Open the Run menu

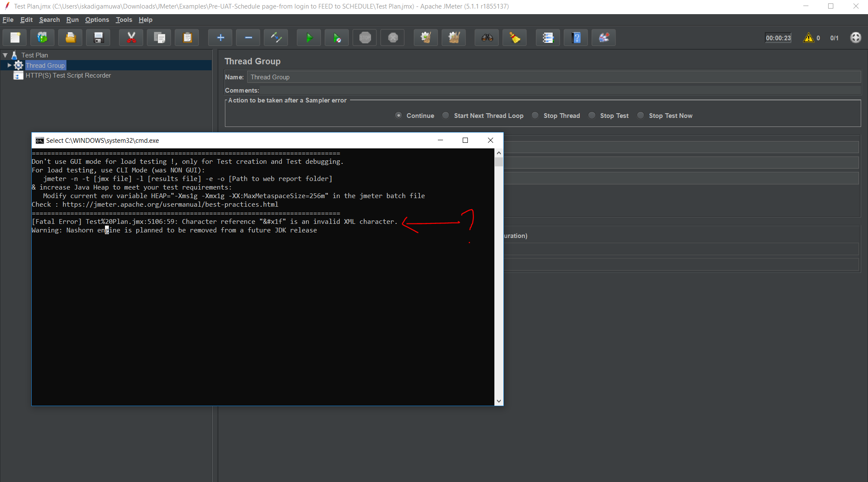(x=72, y=20)
